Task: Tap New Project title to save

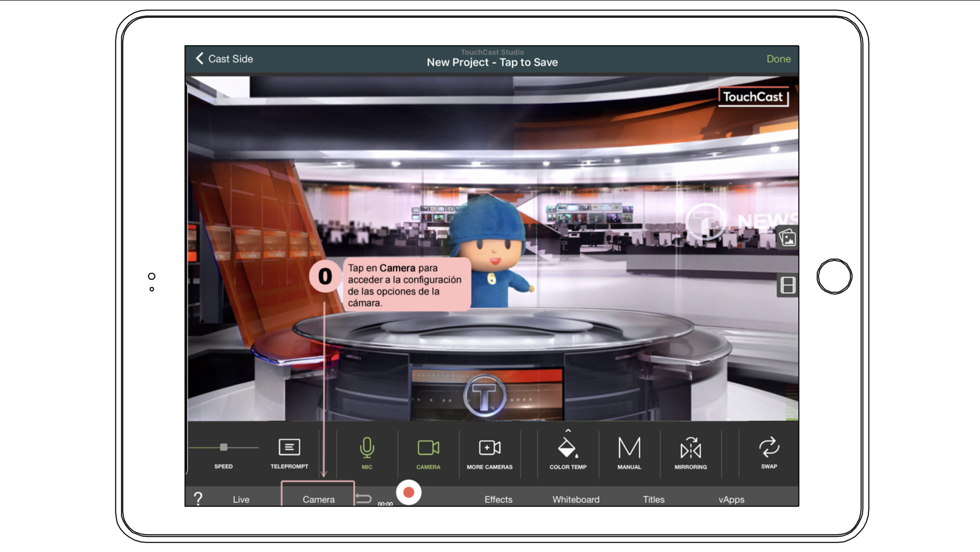Action: [x=492, y=62]
